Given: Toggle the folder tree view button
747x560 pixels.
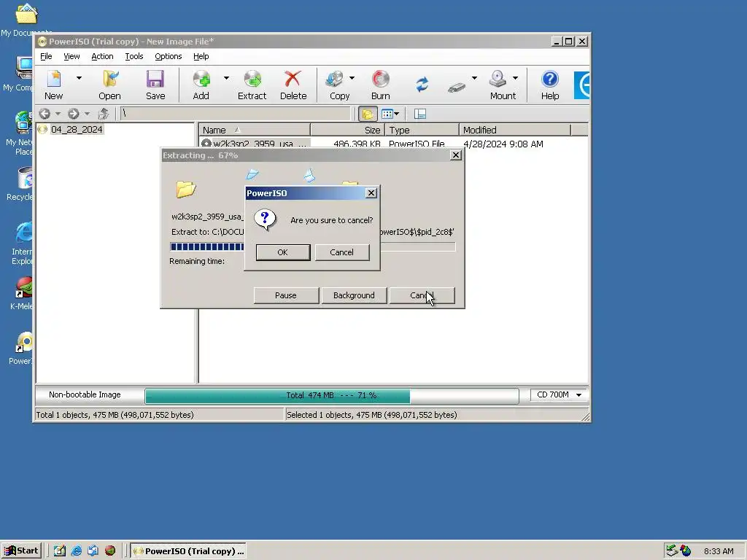Looking at the screenshot, I should tap(368, 114).
